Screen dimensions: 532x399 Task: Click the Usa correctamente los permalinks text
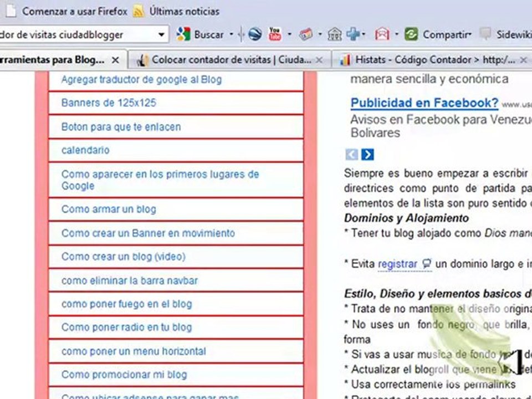[x=433, y=385]
